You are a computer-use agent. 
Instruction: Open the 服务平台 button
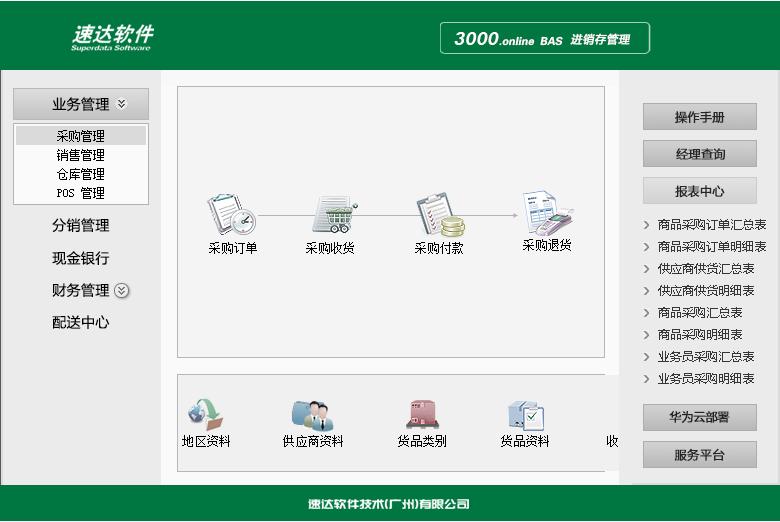(x=699, y=454)
